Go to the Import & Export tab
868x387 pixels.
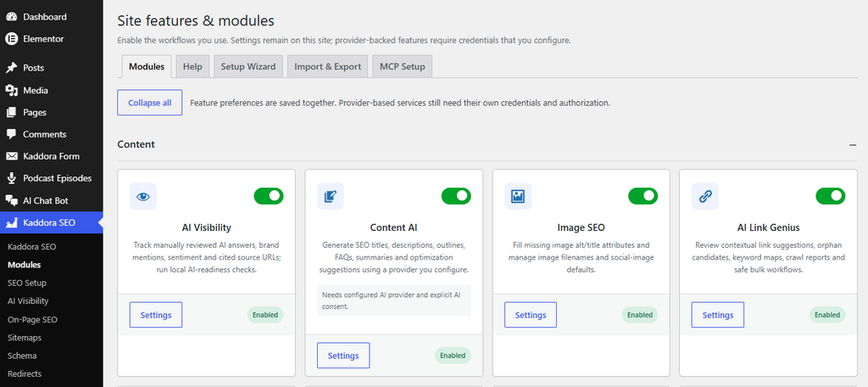[x=328, y=66]
